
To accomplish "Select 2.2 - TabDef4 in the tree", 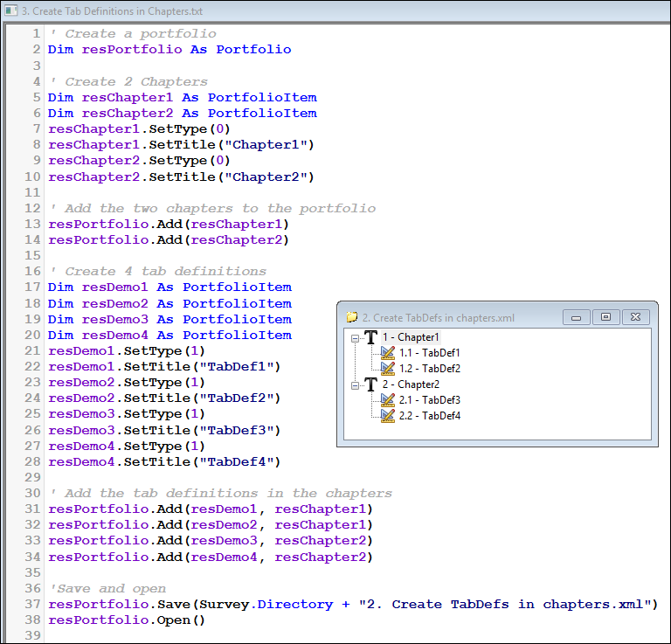I will 429,415.
